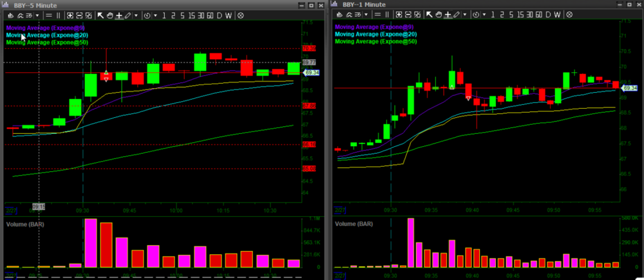Choose Weekly (W) timeframe in 5 Minute chart
Viewport: 644px width, 280px height.
coord(229,14)
